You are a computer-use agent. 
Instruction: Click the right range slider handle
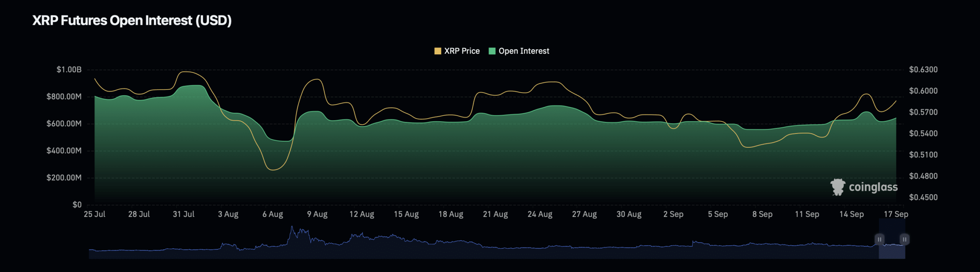[904, 239]
